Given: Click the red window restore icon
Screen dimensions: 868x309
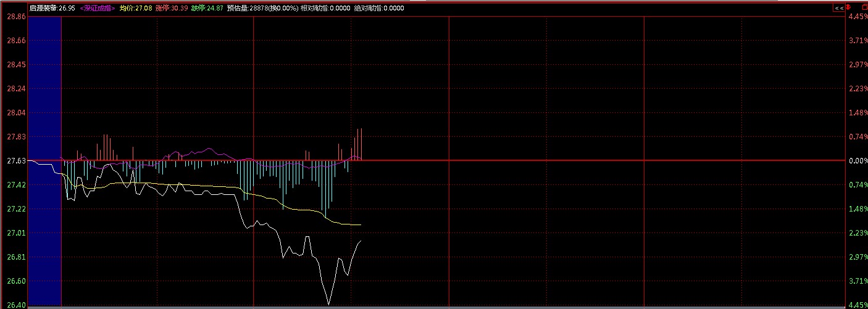Looking at the screenshot, I should click(x=864, y=8).
